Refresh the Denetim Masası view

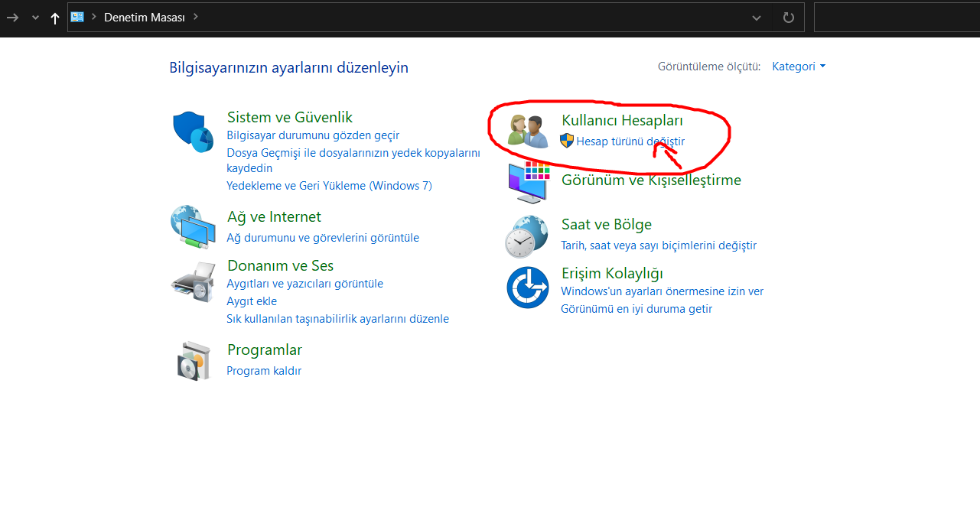tap(789, 17)
